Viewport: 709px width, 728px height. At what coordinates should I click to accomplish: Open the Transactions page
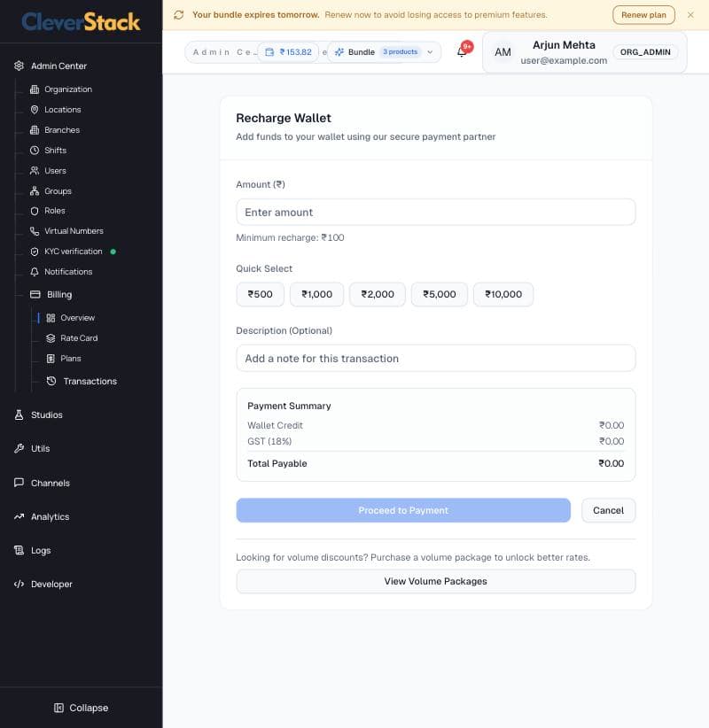(90, 381)
